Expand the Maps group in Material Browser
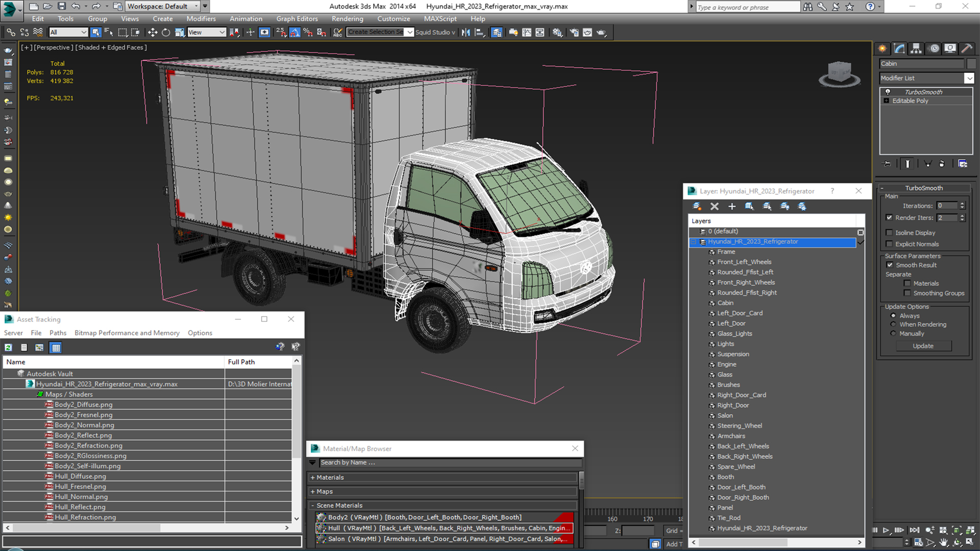 pos(312,492)
